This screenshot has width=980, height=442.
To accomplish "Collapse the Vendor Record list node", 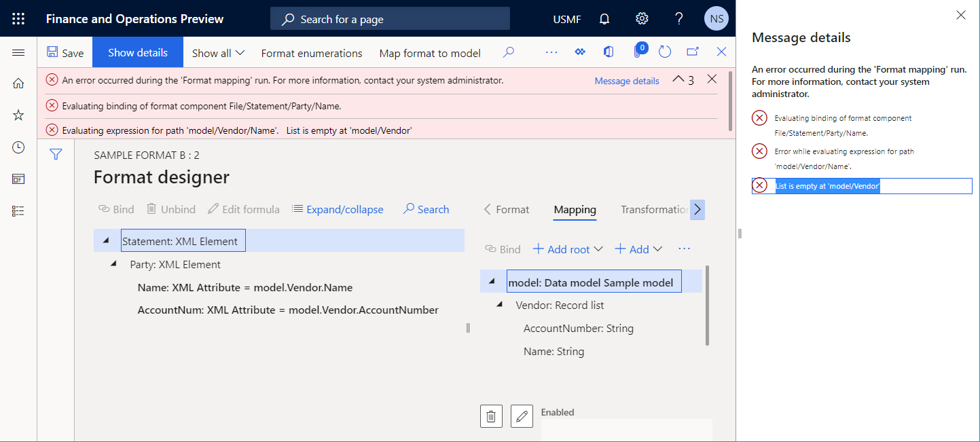I will click(x=500, y=305).
